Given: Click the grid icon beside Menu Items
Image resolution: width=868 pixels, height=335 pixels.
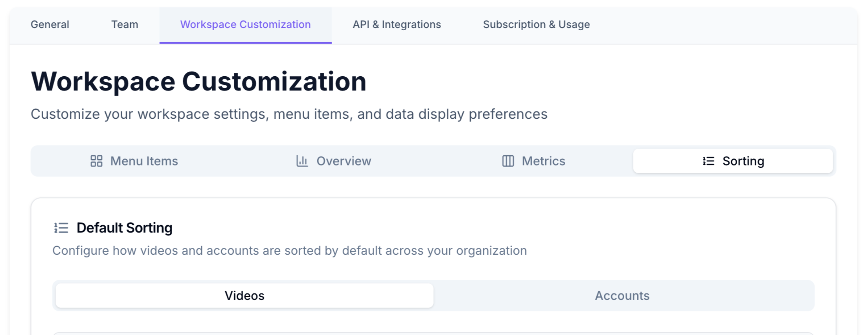Looking at the screenshot, I should 96,161.
